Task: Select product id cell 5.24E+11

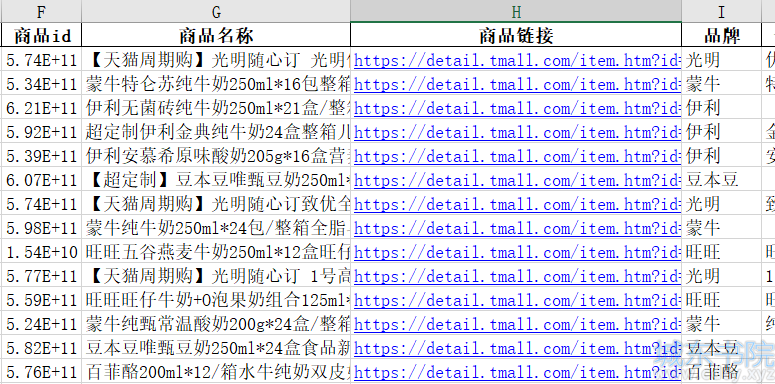Action: (42, 324)
